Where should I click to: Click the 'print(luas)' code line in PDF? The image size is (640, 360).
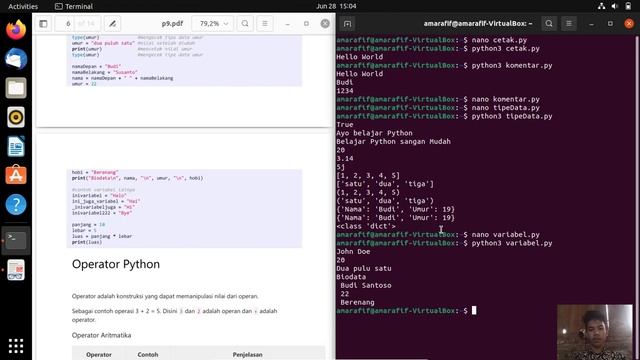coord(87,242)
